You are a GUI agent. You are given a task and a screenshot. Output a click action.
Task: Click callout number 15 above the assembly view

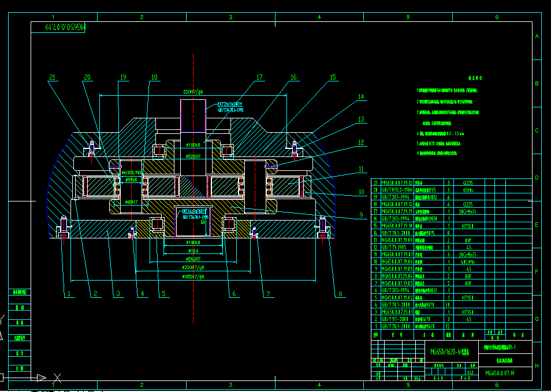(333, 77)
